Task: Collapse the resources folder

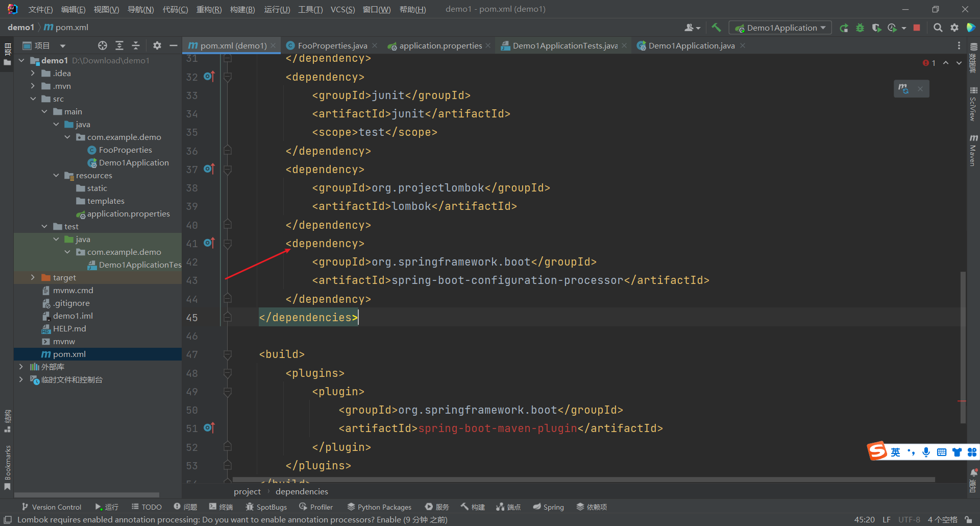Action: click(x=56, y=175)
